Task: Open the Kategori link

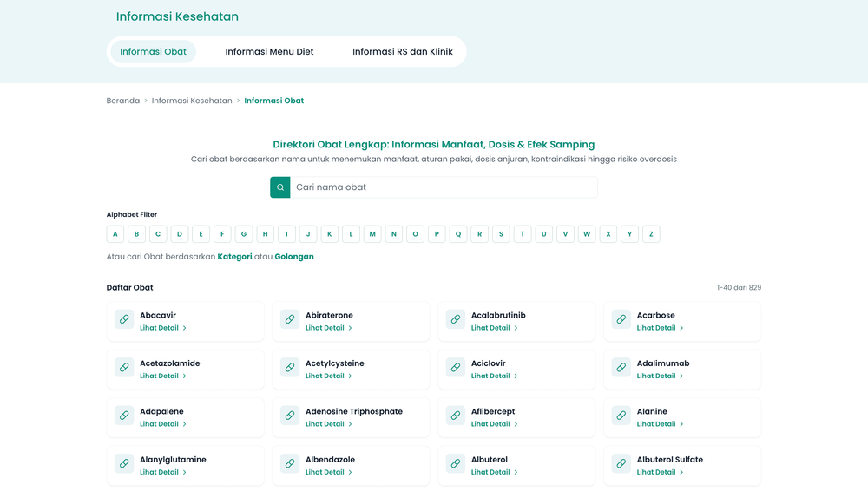Action: [234, 257]
